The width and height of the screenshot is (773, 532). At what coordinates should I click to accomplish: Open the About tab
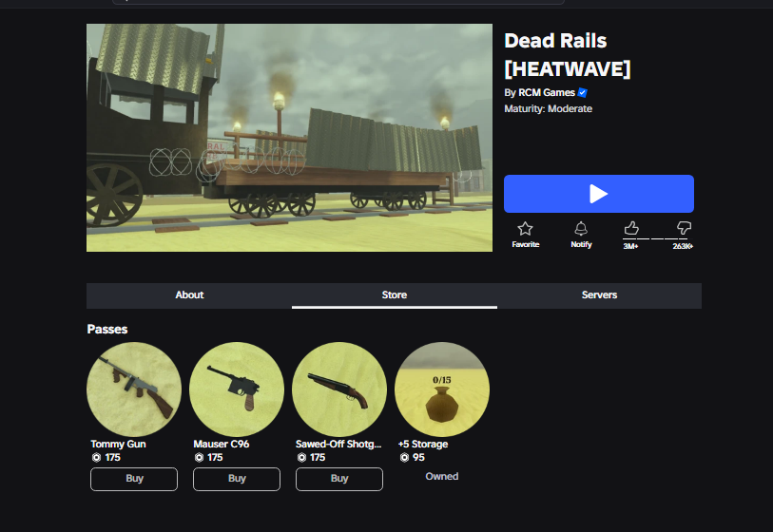click(189, 295)
